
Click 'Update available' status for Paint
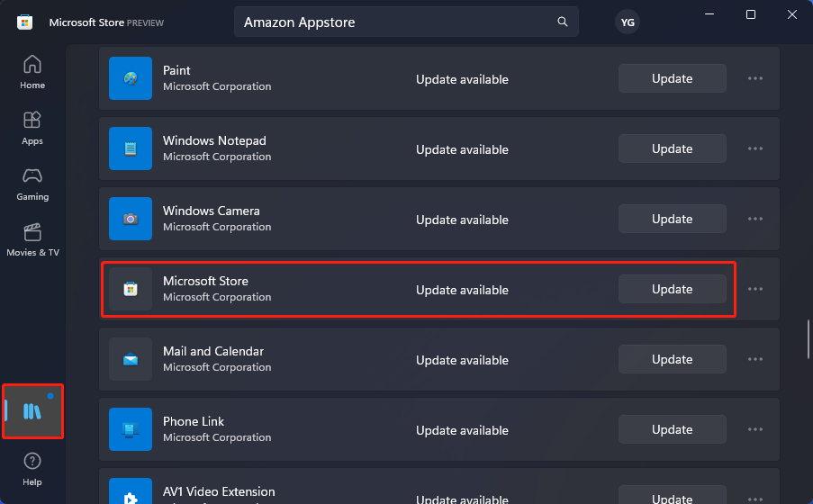[462, 79]
